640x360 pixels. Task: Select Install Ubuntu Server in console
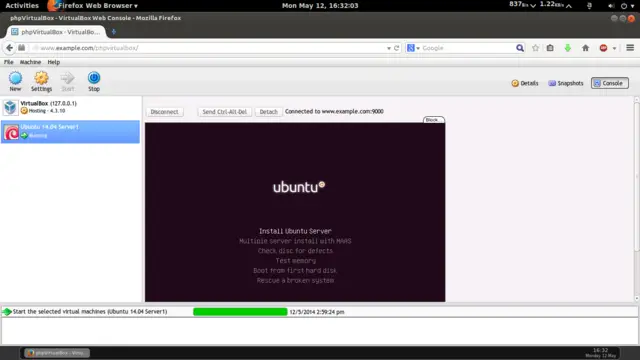(295, 231)
